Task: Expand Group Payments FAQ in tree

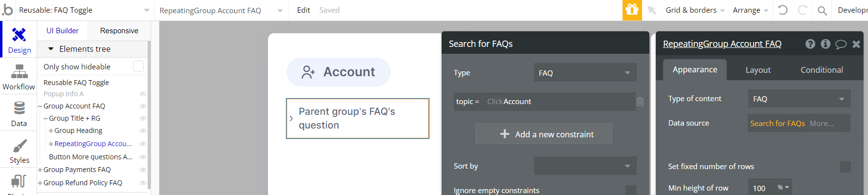Action: tap(40, 170)
